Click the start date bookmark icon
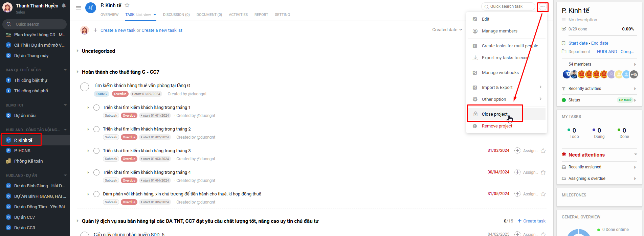Viewport: 644px width, 236px height. click(563, 43)
